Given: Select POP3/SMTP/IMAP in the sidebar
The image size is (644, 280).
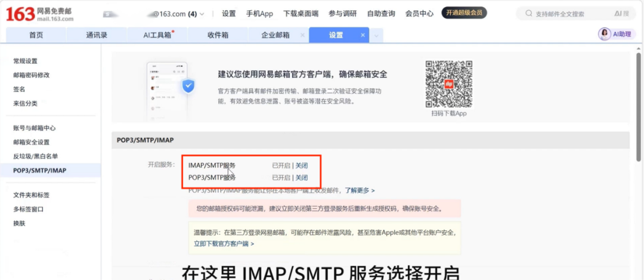Looking at the screenshot, I should coord(50,170).
